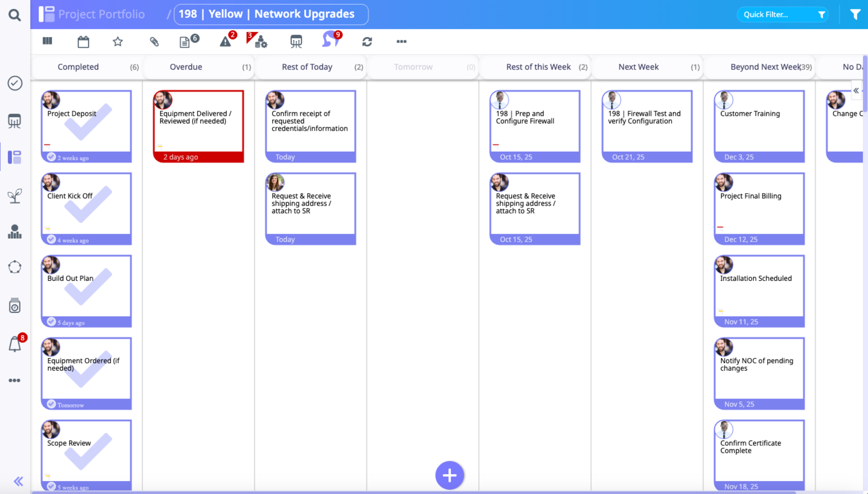Viewport: 868px width, 494px height.
Task: Click the refresh sync icon
Action: pos(367,42)
